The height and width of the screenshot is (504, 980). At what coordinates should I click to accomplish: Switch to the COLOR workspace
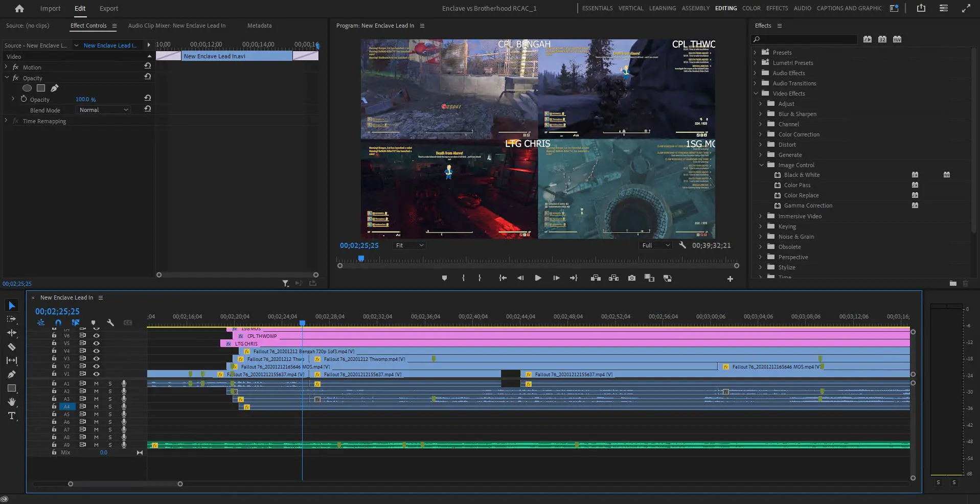(x=751, y=8)
